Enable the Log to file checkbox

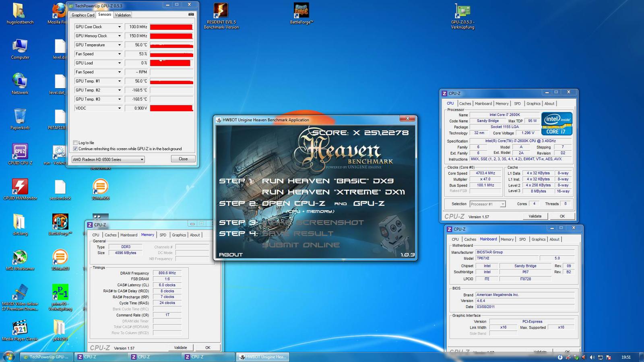click(75, 143)
